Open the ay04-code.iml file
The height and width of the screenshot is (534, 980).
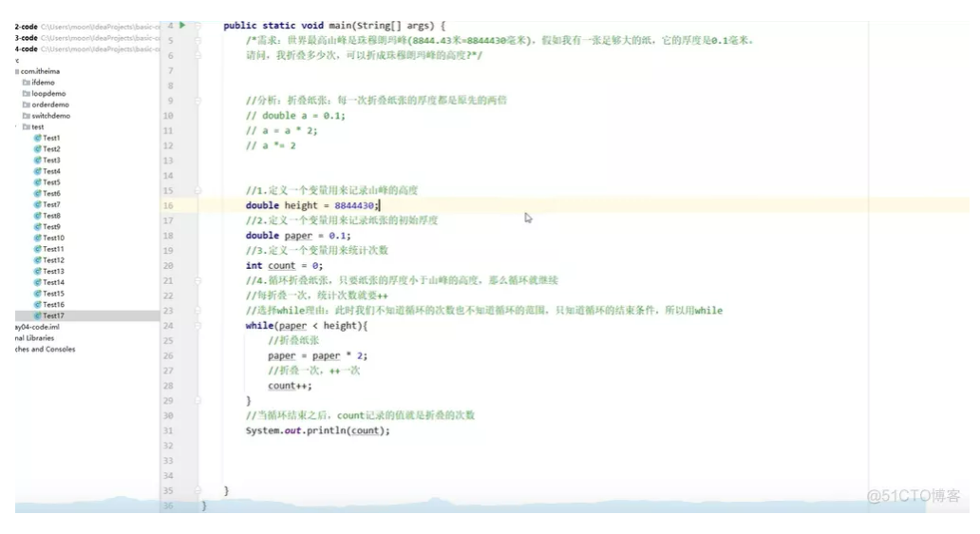[37, 327]
